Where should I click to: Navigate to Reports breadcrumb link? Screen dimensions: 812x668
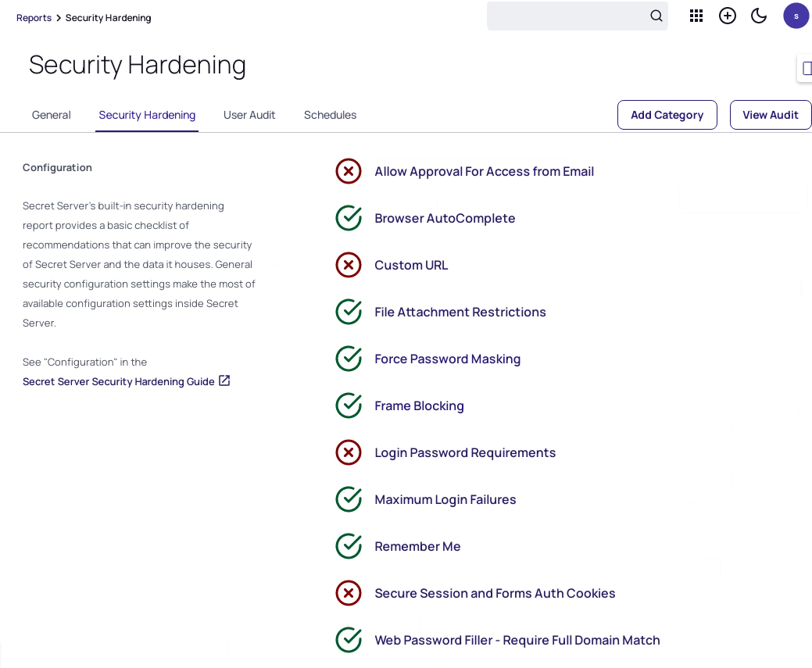point(34,18)
